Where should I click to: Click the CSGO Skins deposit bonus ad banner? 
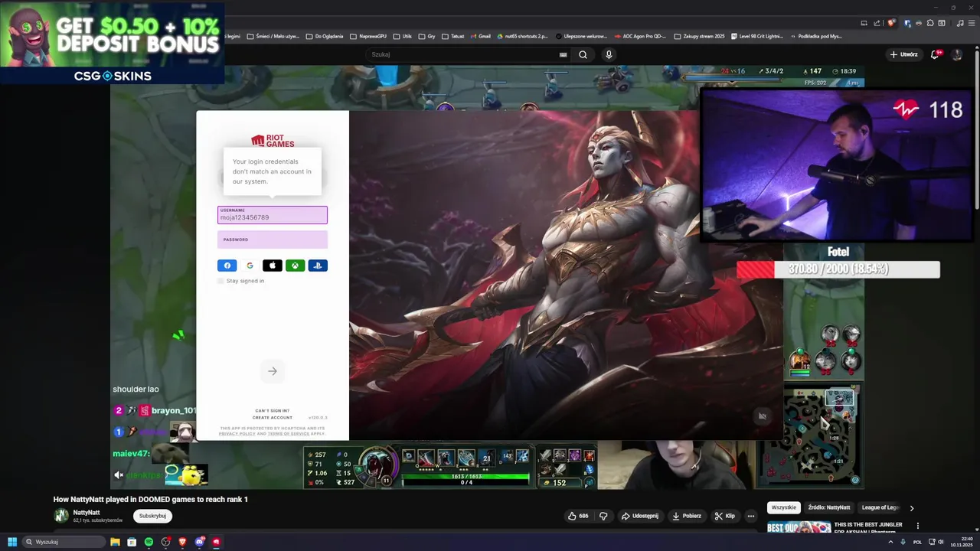coord(113,43)
